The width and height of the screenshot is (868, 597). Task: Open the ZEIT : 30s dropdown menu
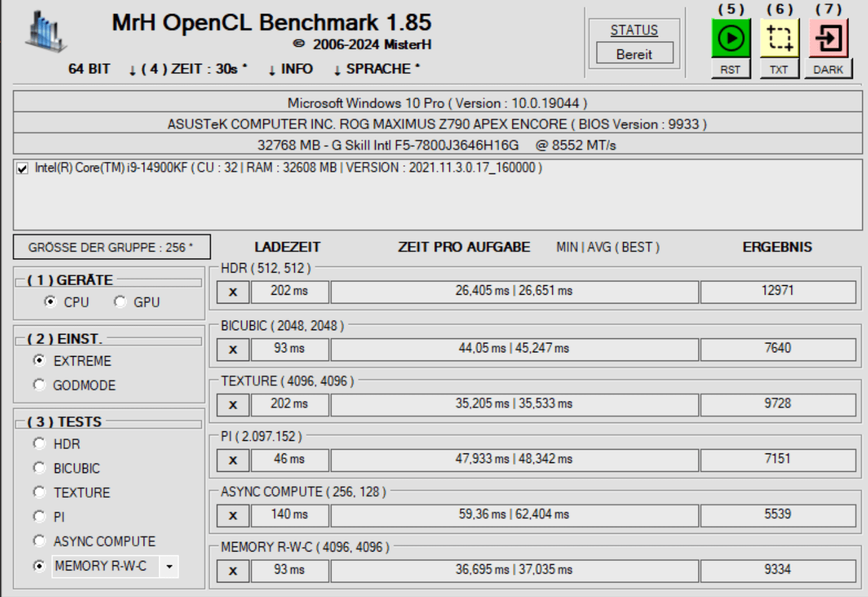coord(188,69)
